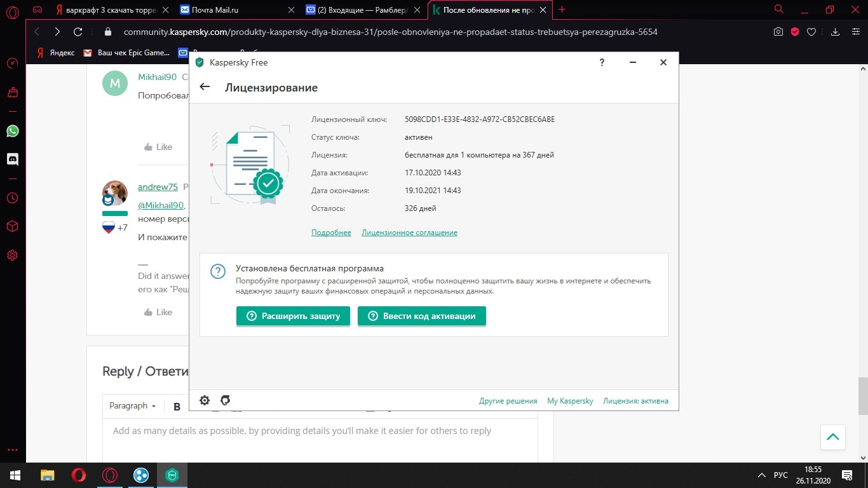Open Mikhail90 profile link

coord(157,77)
